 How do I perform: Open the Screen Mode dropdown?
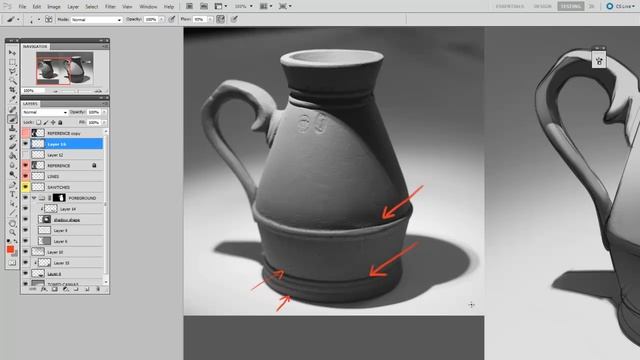pos(284,6)
